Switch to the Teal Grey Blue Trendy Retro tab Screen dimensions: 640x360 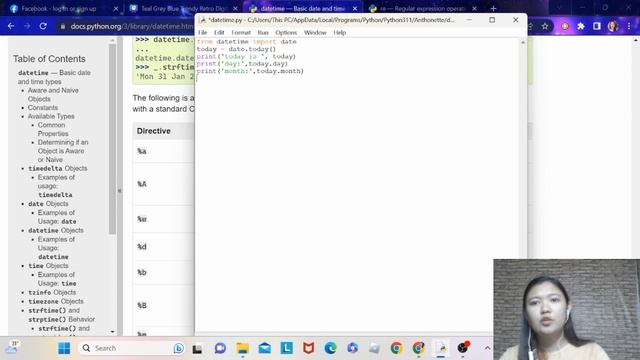183,9
